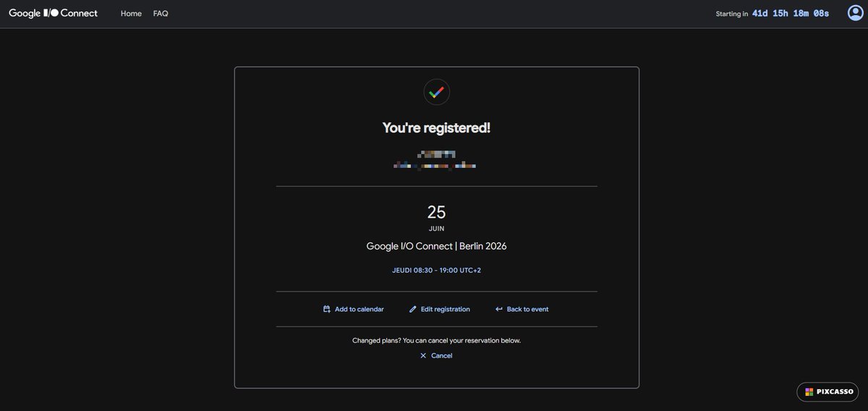The image size is (868, 411).
Task: Click the calendar icon beside Add to calendar
Action: coord(327,309)
